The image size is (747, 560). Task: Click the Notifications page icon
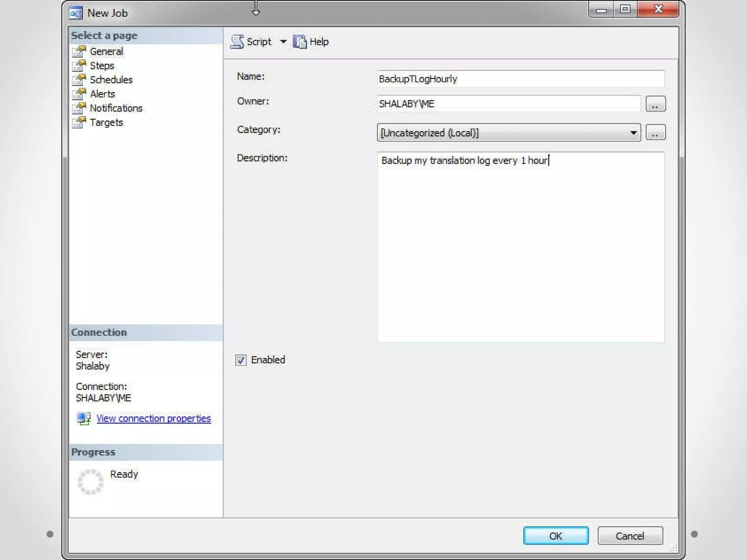[79, 108]
